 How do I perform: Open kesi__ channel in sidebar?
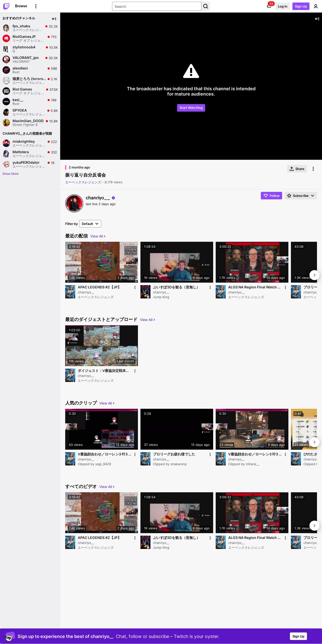(x=30, y=102)
